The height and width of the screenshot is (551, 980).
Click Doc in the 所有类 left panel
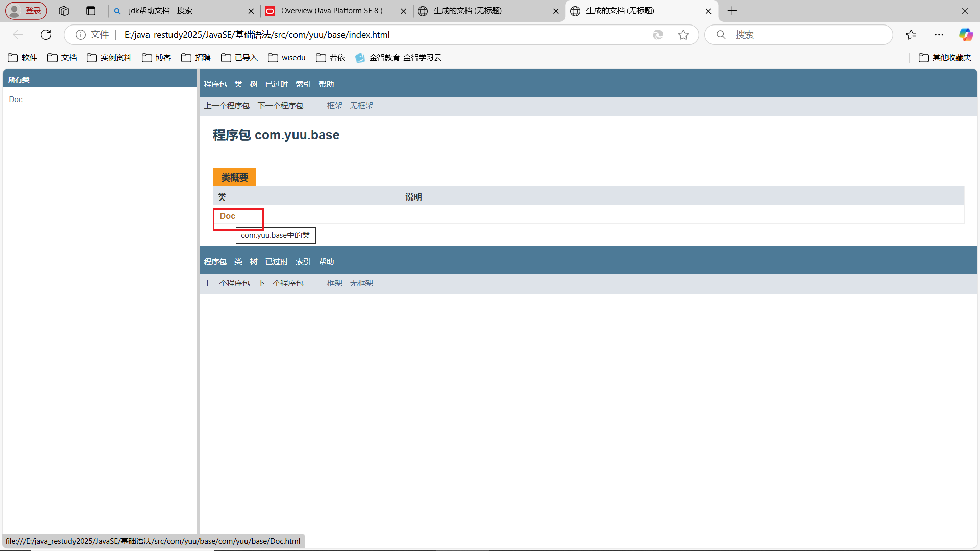(x=16, y=99)
